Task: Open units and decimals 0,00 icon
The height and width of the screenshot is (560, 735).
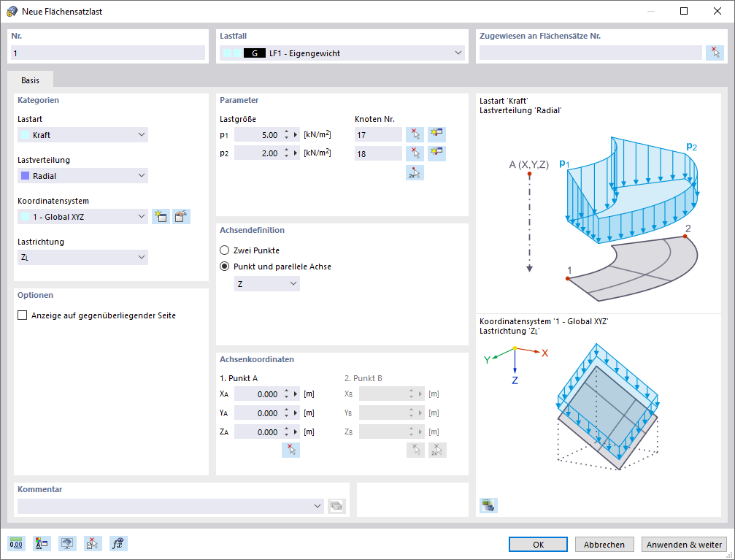Action: click(x=16, y=544)
